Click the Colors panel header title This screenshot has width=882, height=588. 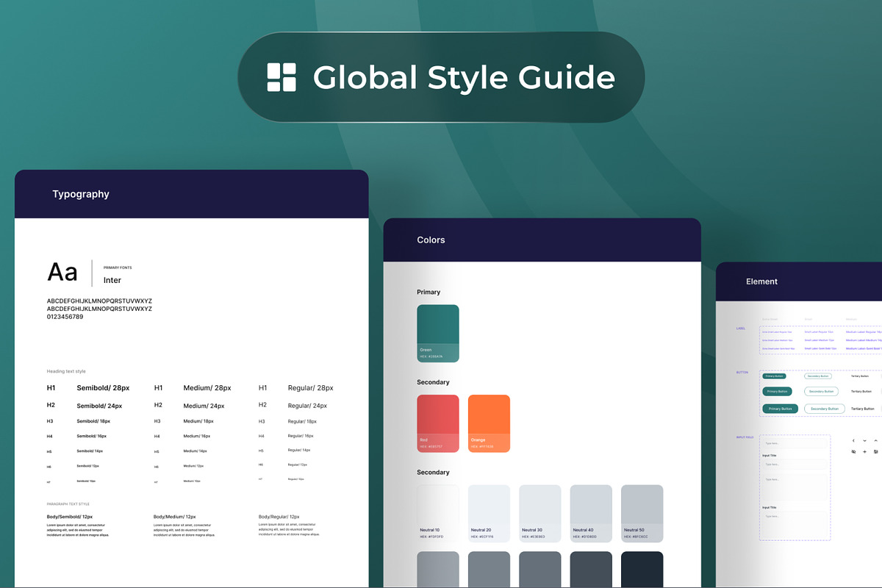431,240
